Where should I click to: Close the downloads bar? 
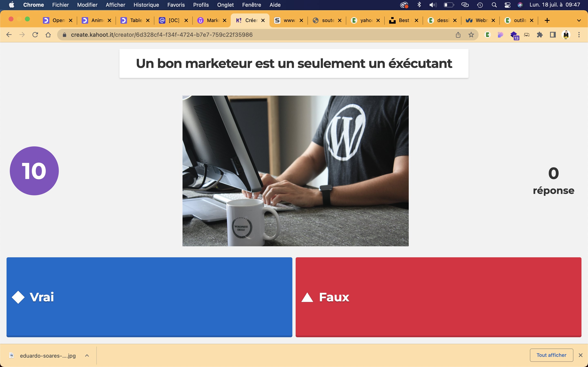point(581,355)
